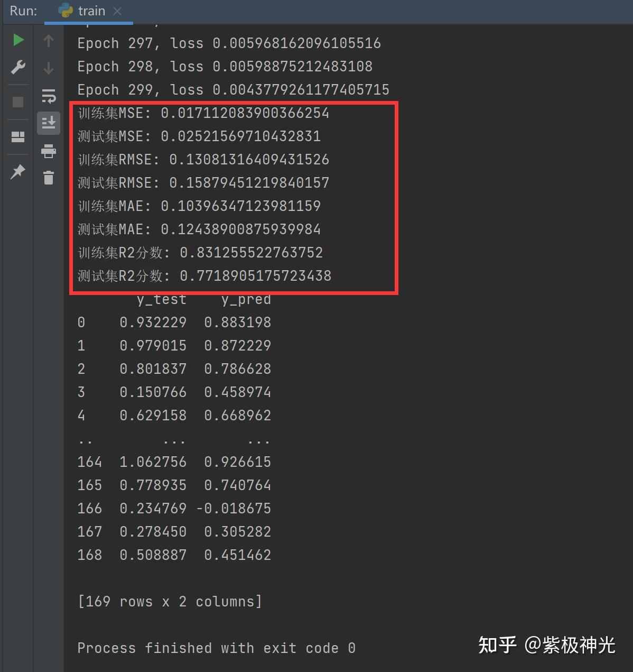Restore default console layout
Viewport: 633px width, 672px height.
point(17,136)
